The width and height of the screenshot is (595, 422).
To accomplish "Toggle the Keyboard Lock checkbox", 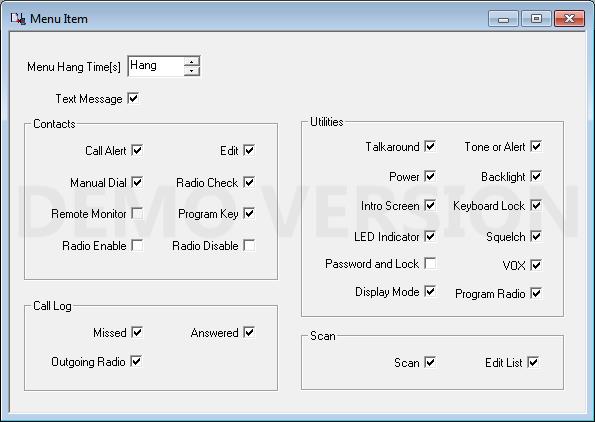I will (x=536, y=205).
